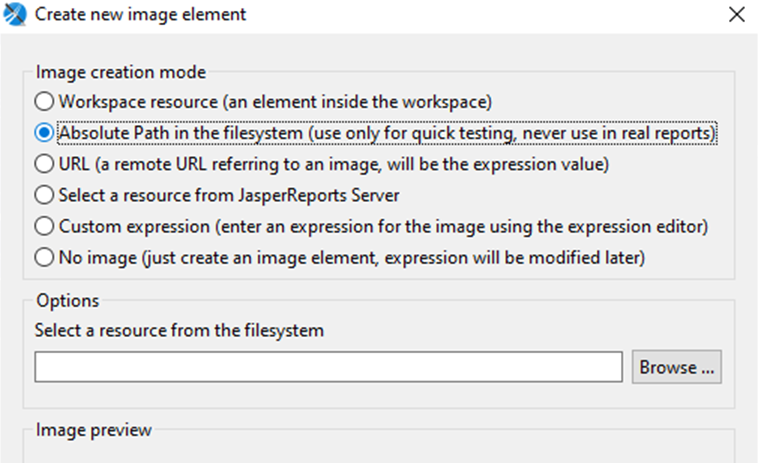Select the URL remote image radio option
This screenshot has width=758, height=463.
pyautogui.click(x=44, y=164)
